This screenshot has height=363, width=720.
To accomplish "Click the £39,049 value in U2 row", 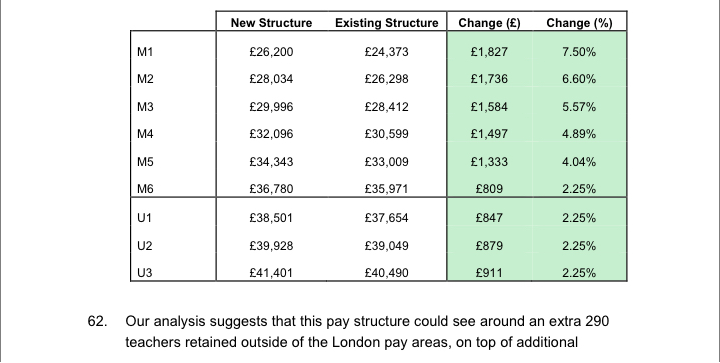I will pos(387,246).
